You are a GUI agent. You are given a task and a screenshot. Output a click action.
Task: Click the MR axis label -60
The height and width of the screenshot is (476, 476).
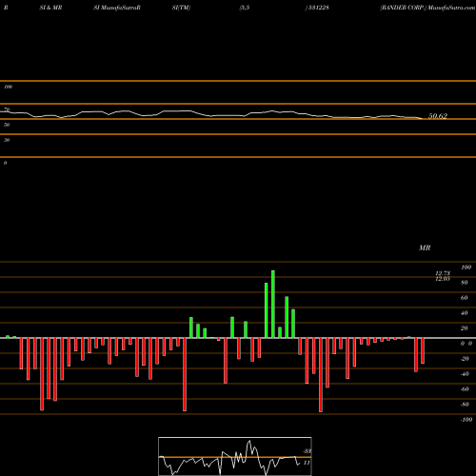click(465, 389)
